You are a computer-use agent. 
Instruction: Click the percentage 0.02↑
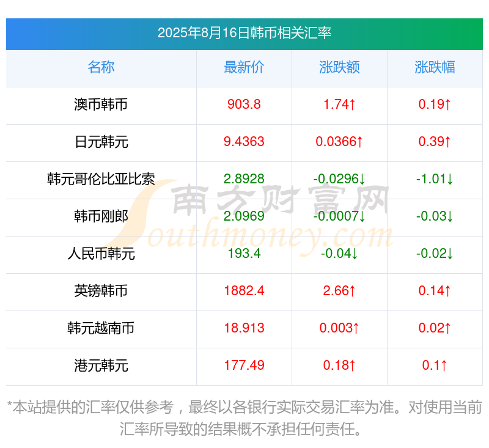(435, 328)
